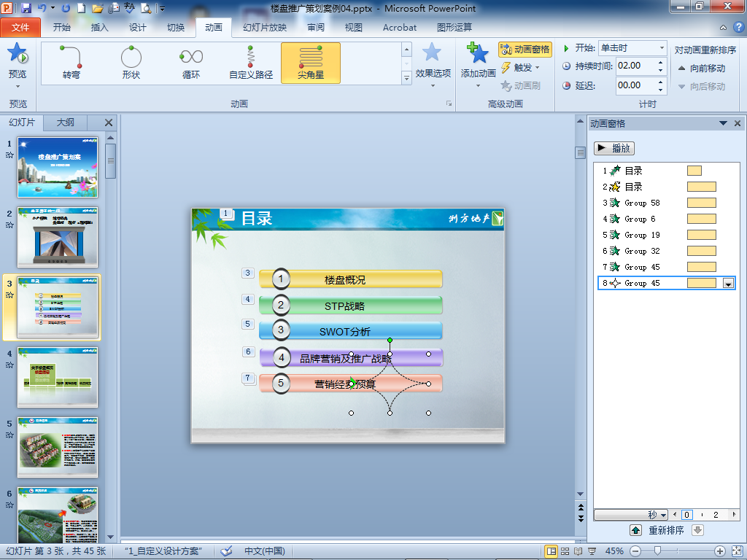This screenshot has height=560, width=747.
Task: Click the zoom slider handle
Action: click(657, 551)
